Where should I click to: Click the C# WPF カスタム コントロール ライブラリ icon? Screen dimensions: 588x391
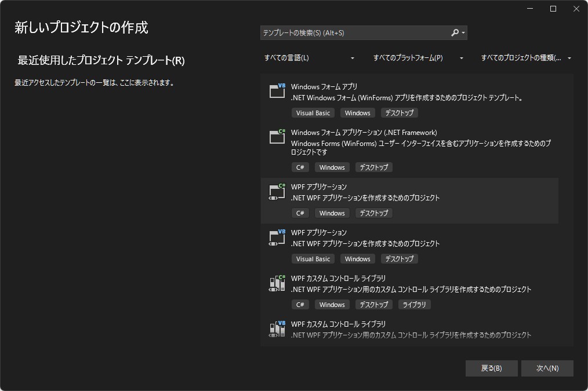[x=277, y=283]
